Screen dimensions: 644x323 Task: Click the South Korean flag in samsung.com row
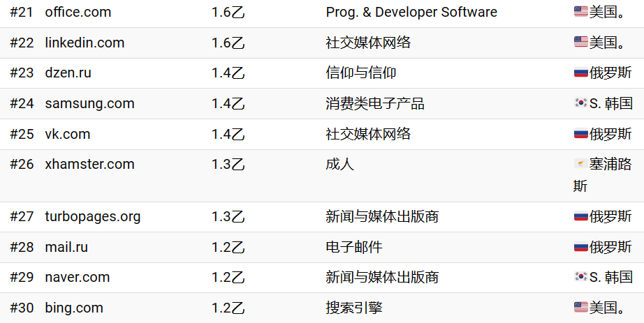coord(580,103)
